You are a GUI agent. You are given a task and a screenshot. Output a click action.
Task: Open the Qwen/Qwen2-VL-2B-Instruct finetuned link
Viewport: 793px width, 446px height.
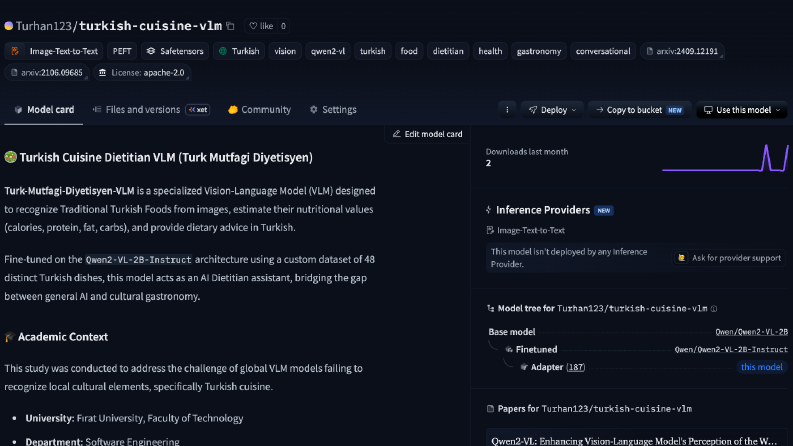(x=731, y=349)
